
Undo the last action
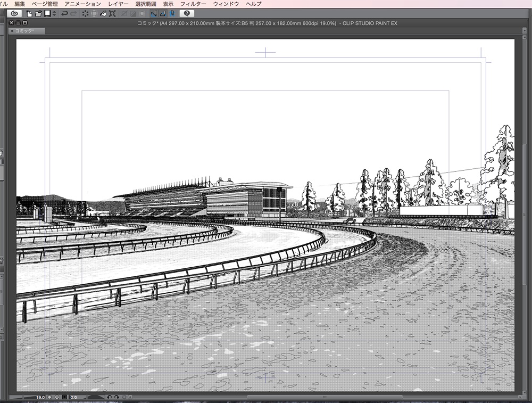point(63,14)
